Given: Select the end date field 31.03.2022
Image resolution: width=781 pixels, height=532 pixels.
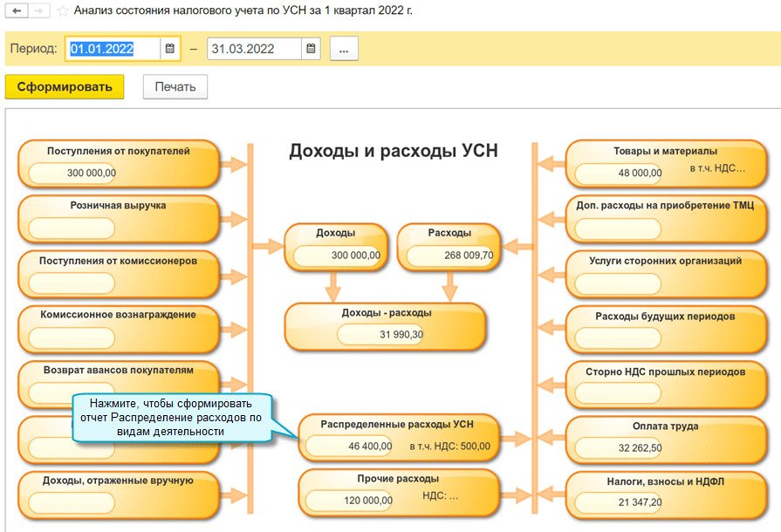Looking at the screenshot, I should click(254, 49).
